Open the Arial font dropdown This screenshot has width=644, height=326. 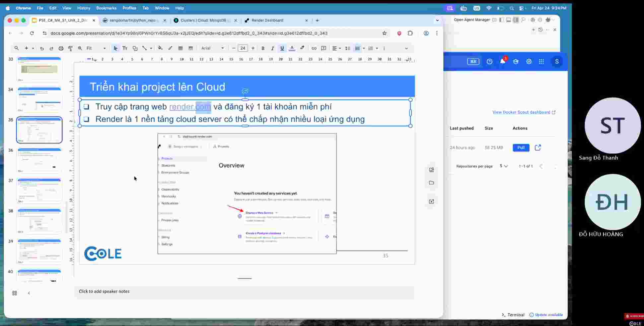click(x=213, y=48)
